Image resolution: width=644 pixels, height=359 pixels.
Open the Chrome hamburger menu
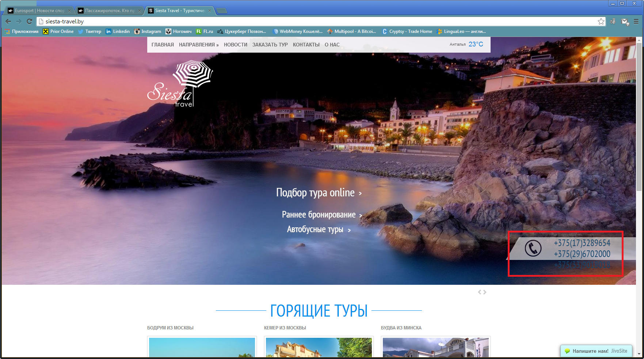tap(636, 22)
